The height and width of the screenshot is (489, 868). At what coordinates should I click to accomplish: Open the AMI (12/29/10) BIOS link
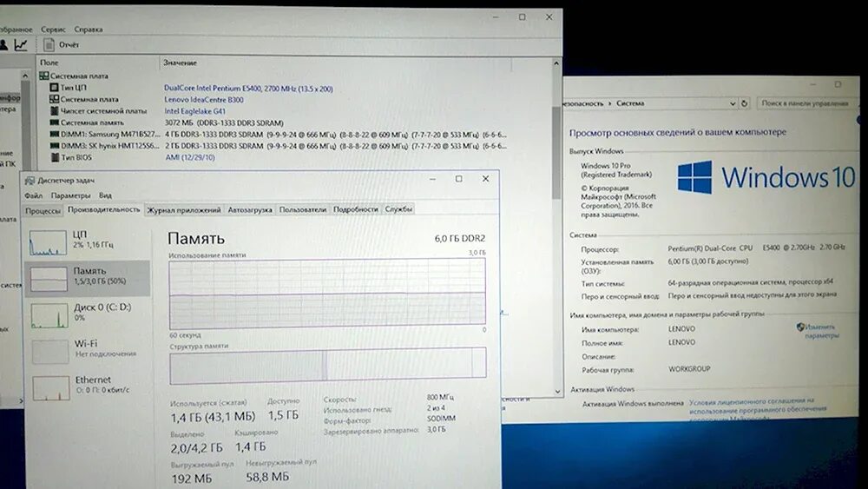(190, 158)
